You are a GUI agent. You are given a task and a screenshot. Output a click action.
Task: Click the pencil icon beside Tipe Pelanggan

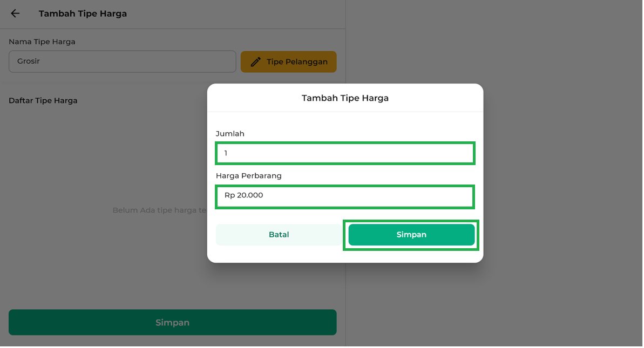(256, 62)
